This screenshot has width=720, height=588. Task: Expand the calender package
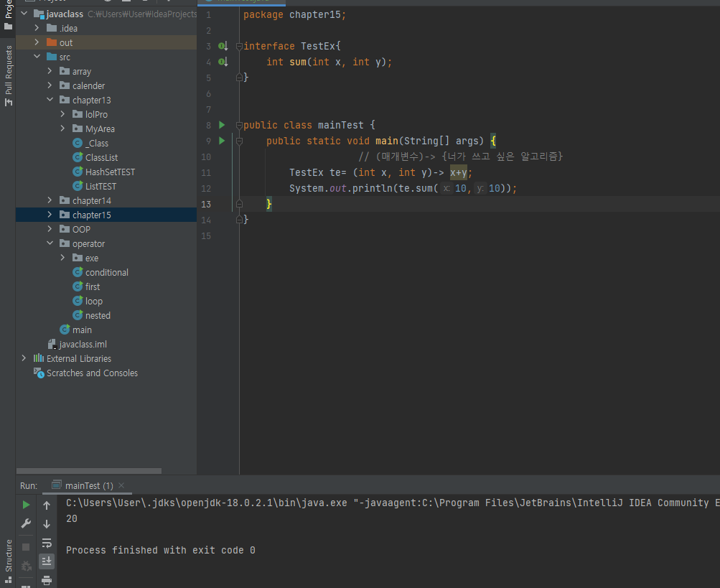pyautogui.click(x=50, y=85)
